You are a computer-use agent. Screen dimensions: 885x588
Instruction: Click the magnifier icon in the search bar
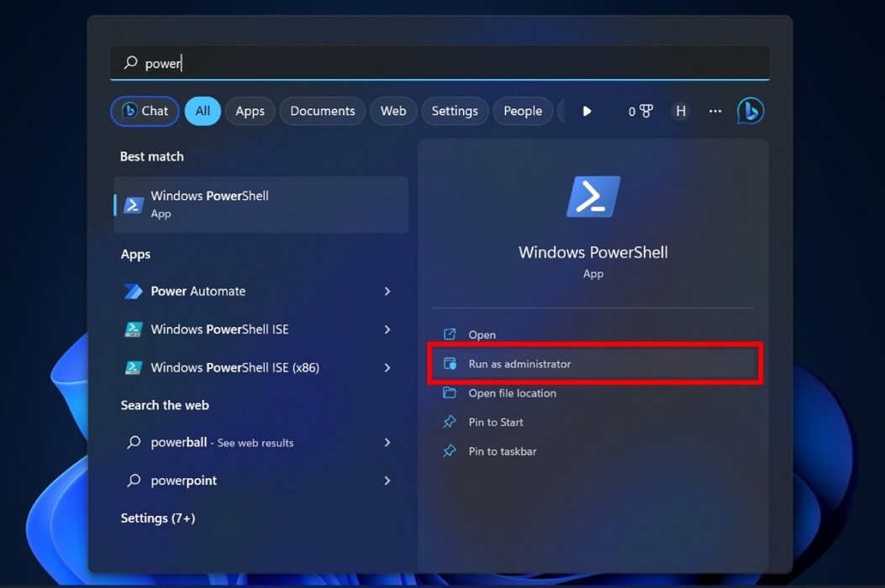[131, 62]
